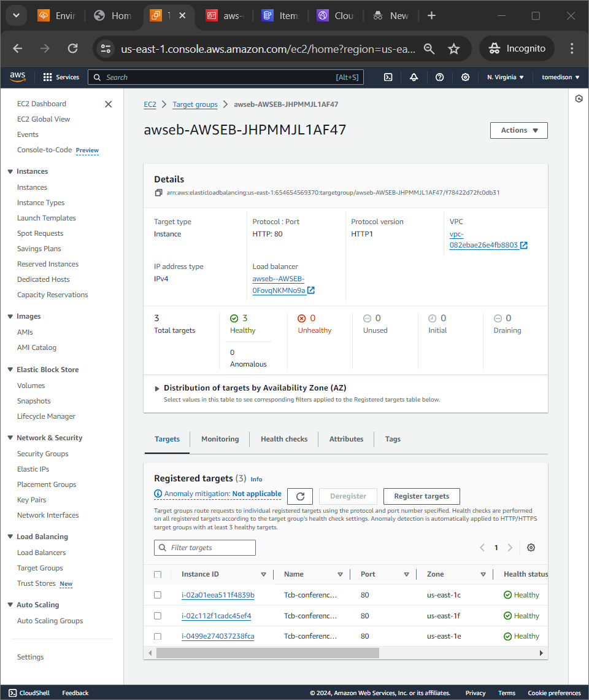Switch to the aws- browser tab

[225, 15]
